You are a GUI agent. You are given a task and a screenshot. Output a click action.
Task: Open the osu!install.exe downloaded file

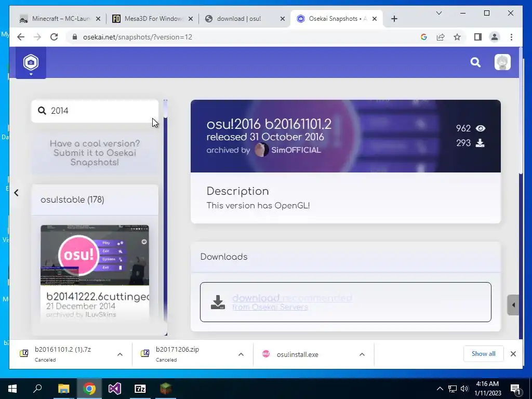point(298,354)
